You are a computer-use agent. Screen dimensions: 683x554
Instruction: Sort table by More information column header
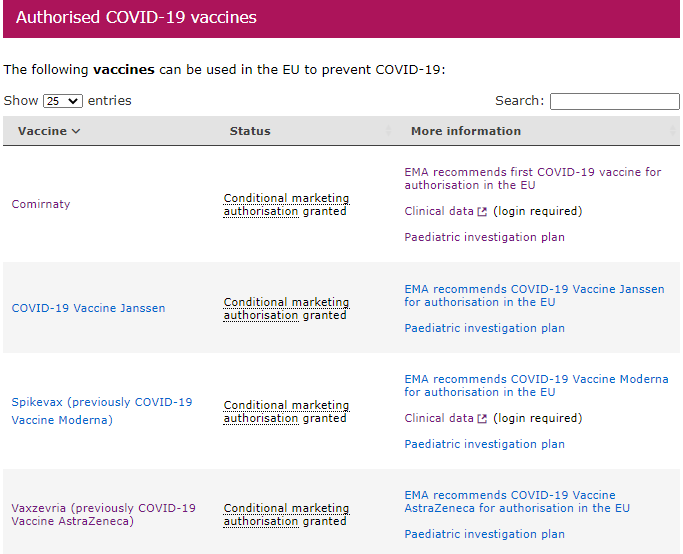tap(466, 131)
